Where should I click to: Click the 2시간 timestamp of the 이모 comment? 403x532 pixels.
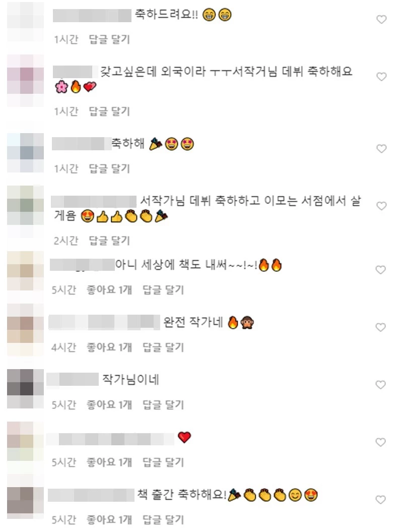66,241
